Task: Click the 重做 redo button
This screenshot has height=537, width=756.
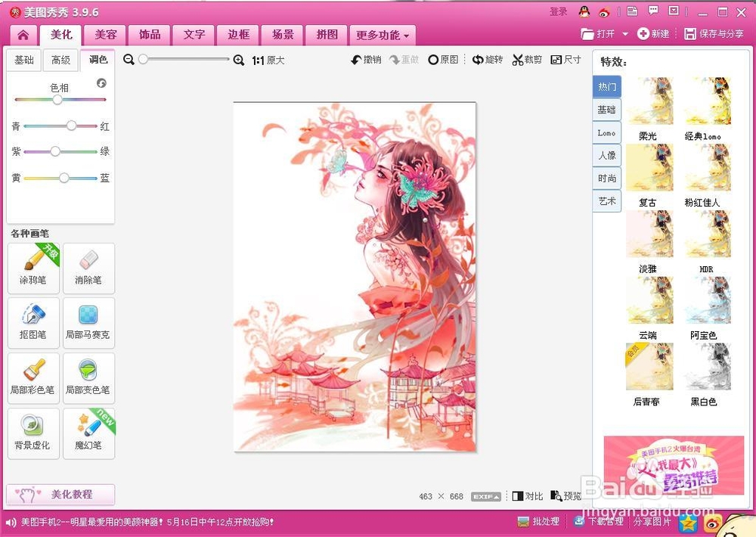Action: tap(404, 59)
